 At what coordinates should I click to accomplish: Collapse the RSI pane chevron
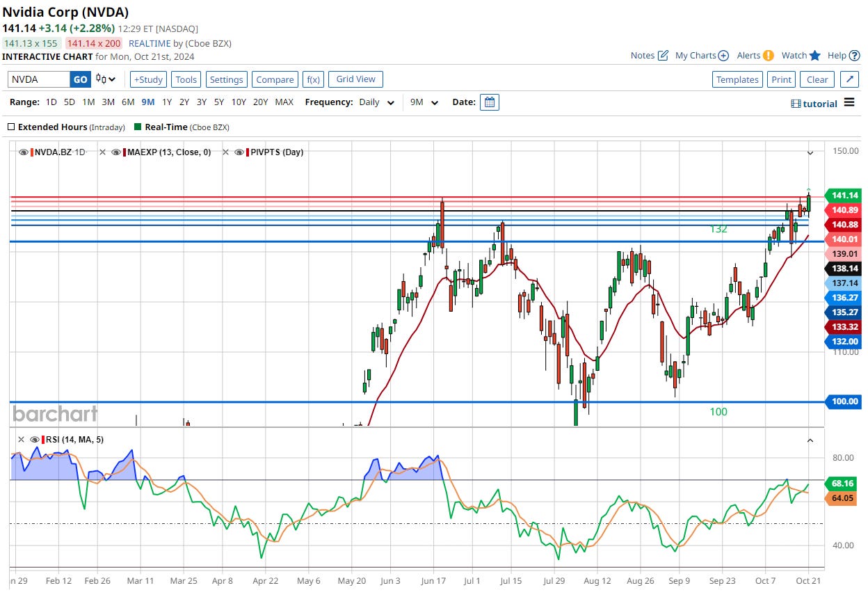point(810,440)
